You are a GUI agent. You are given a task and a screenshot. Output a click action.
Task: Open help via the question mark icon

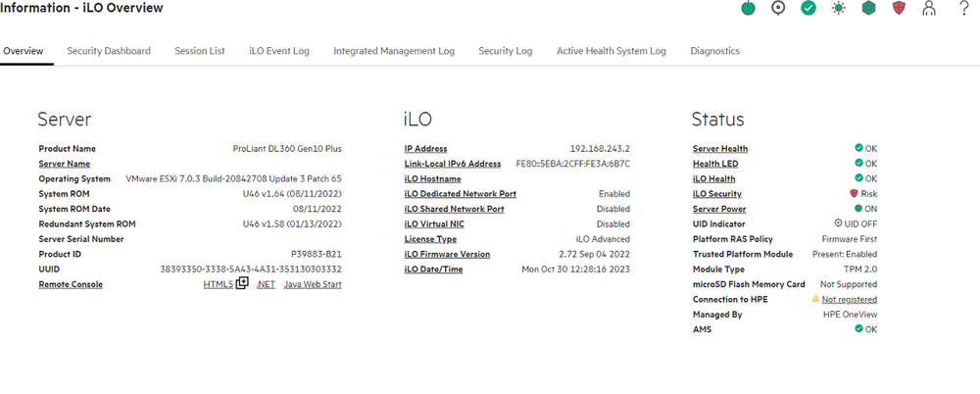click(964, 9)
